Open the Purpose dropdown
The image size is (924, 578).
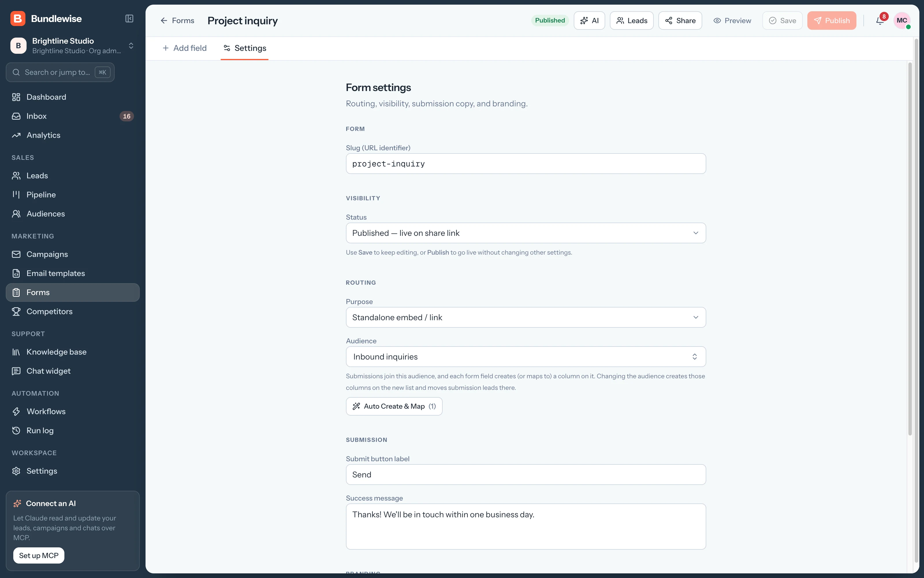[x=526, y=318]
